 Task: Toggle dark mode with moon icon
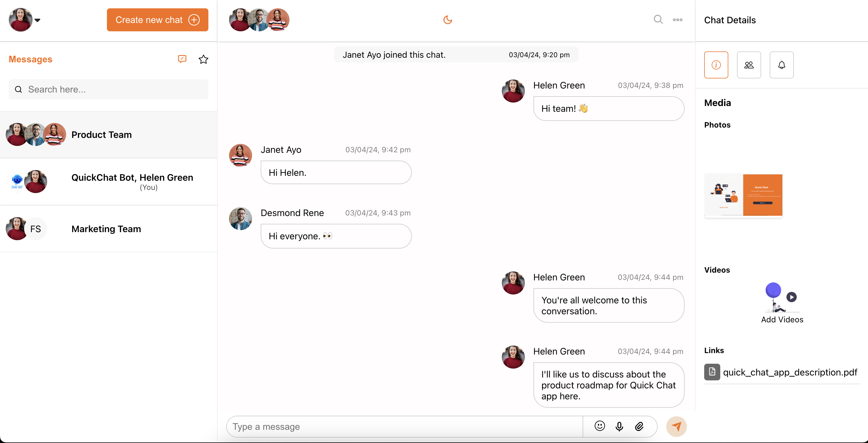point(448,20)
